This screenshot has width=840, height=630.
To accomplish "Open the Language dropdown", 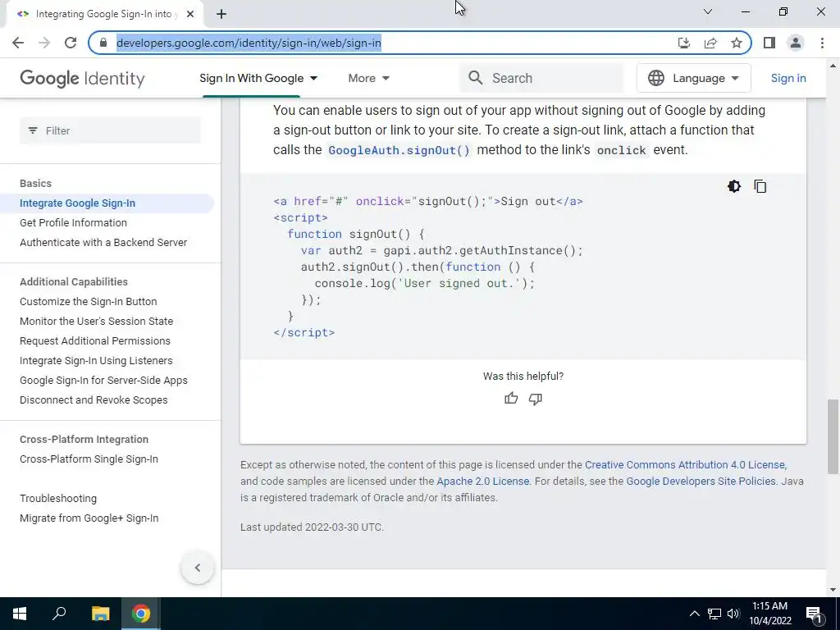I will [693, 78].
